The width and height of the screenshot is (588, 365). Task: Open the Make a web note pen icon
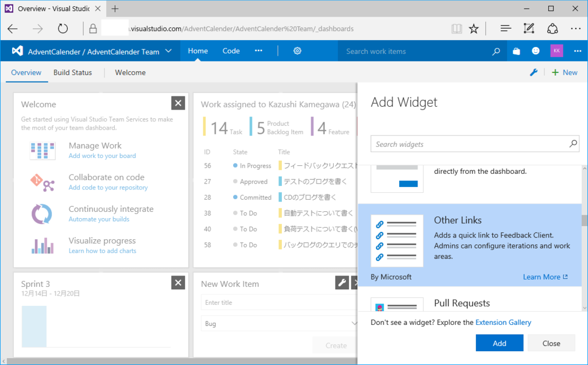529,29
